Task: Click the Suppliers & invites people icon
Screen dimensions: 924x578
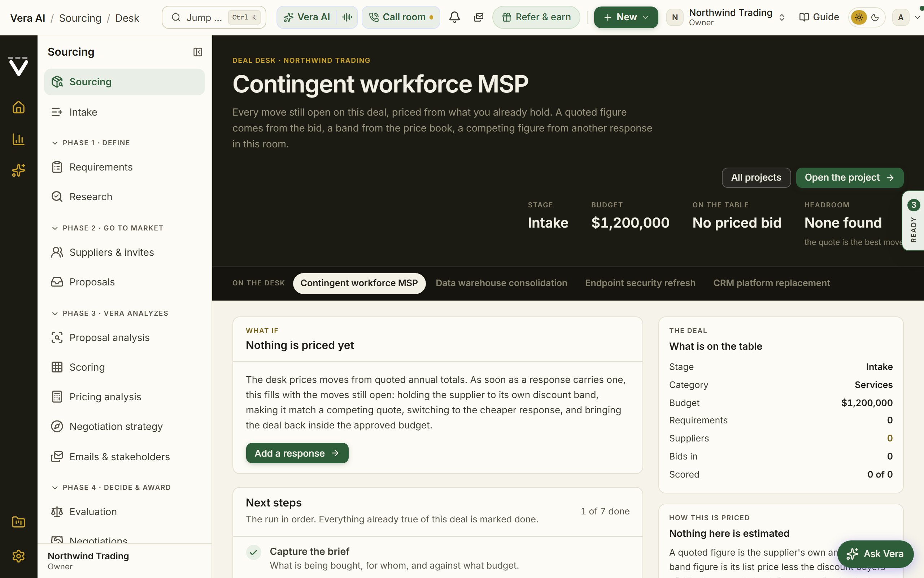Action: (57, 252)
